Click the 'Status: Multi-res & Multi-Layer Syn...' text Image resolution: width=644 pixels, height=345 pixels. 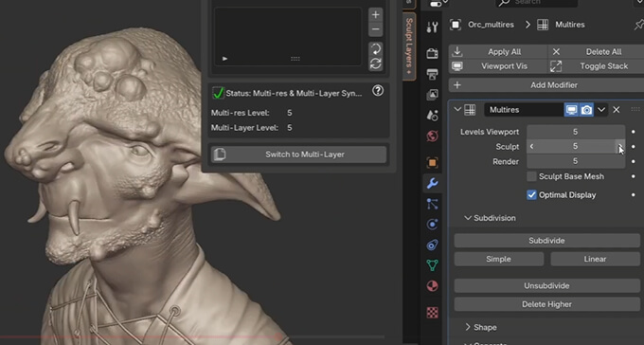295,93
